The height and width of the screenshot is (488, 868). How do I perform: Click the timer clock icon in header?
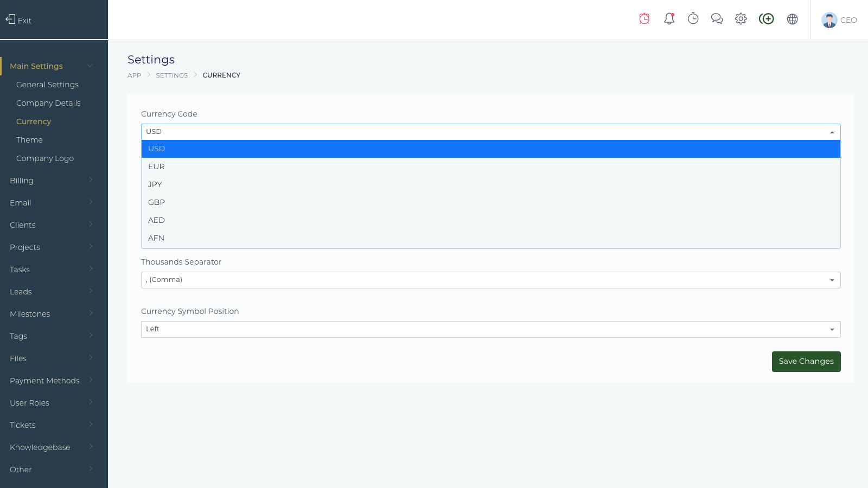tap(693, 19)
